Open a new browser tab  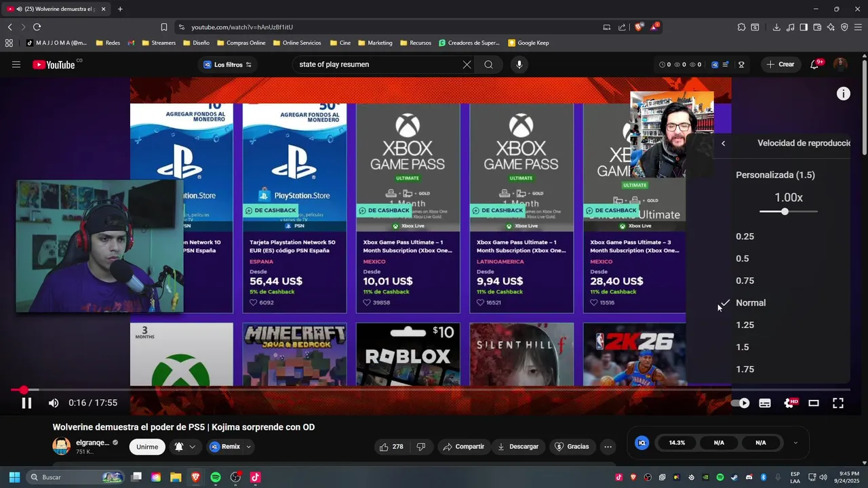click(x=120, y=9)
